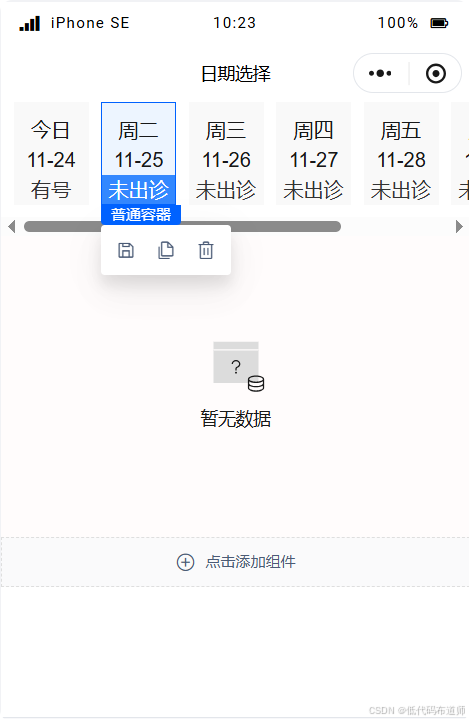This screenshot has width=469, height=722.
Task: Click the selected 周二 11-25 date card
Action: [x=139, y=154]
